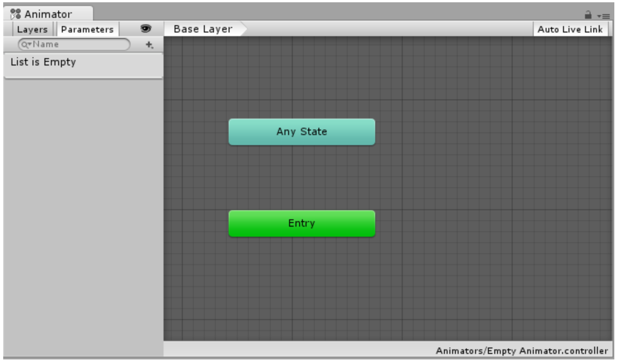The height and width of the screenshot is (364, 618).
Task: Click the Base Layer breadcrumb
Action: pos(205,29)
